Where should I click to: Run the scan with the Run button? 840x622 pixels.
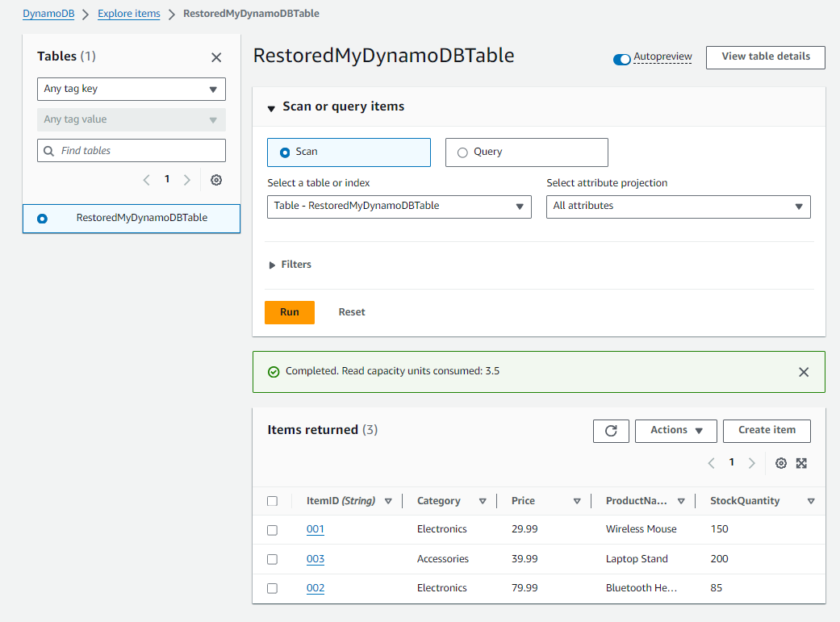point(290,312)
